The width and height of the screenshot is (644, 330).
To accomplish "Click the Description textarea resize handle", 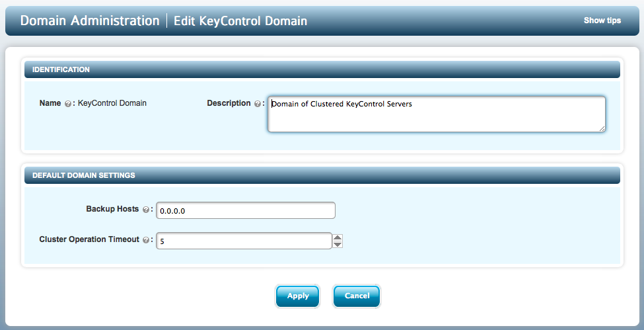I will (602, 128).
